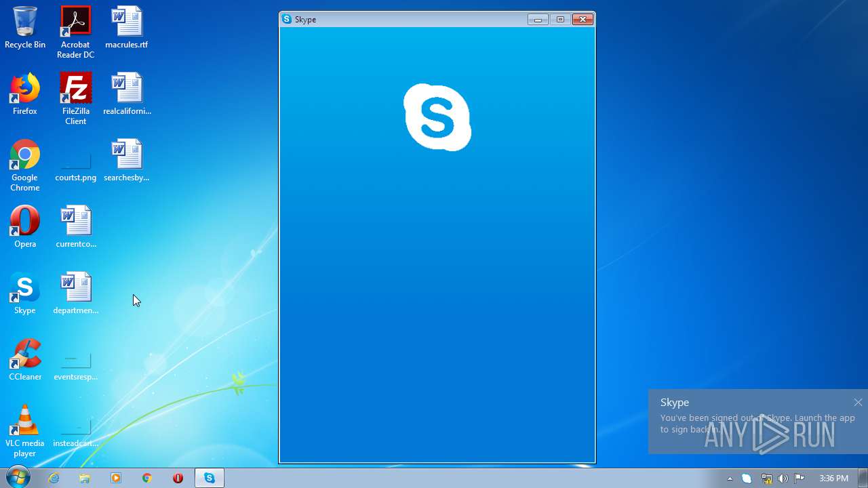Launch CCleaner desktop shortcut
The image size is (868, 488).
coord(24,359)
